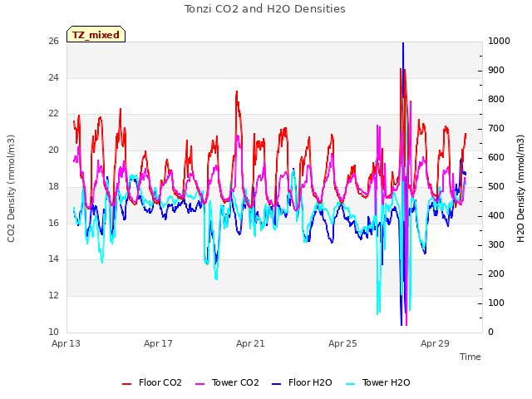The image size is (532, 399).
Task: Click the 900 value on H2O axis
Action: coord(496,70)
